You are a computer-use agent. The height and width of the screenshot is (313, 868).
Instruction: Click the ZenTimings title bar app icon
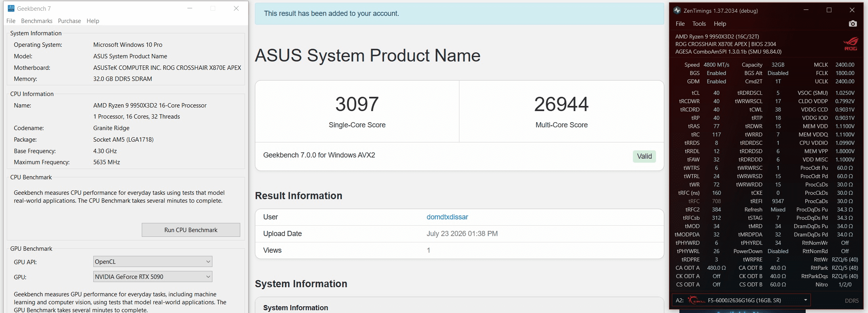(677, 11)
